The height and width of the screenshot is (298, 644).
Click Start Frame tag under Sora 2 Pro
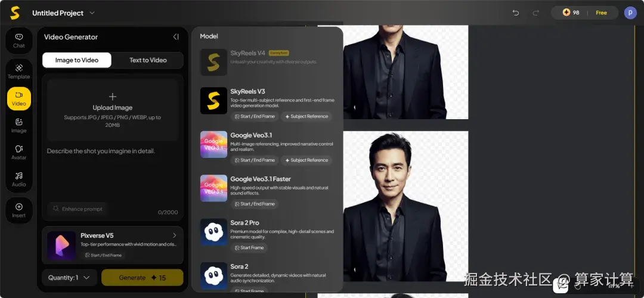[249, 248]
